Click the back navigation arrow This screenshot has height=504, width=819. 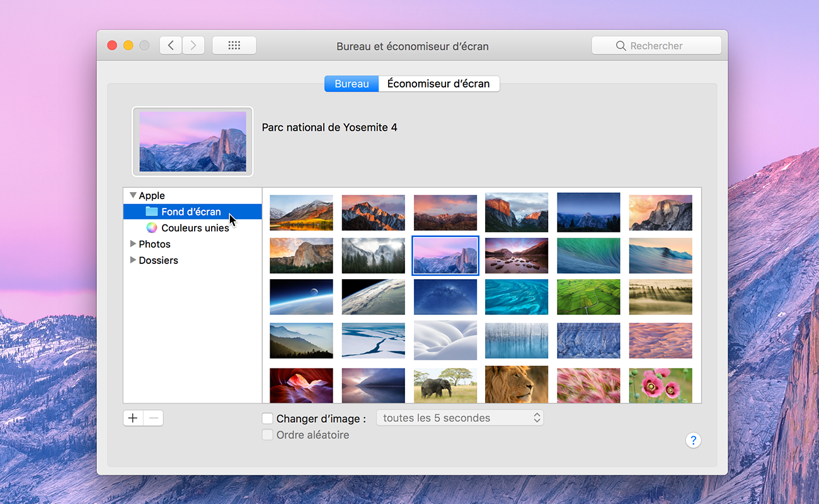[171, 45]
